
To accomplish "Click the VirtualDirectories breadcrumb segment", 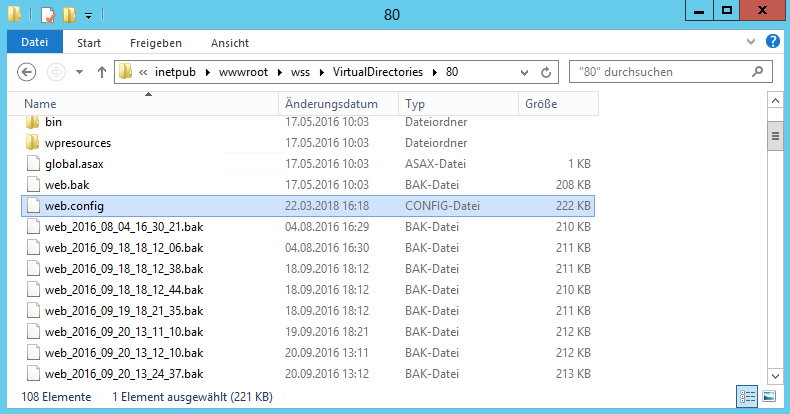I will 378,72.
